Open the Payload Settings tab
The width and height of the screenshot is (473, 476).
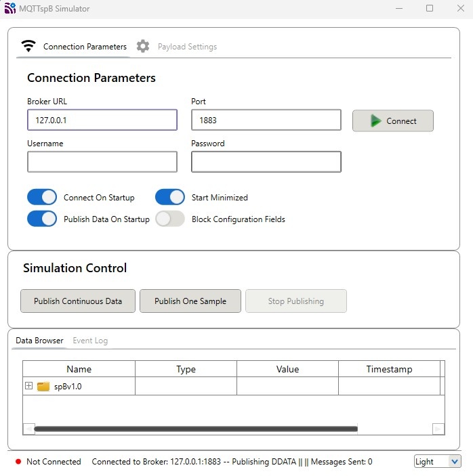(x=187, y=47)
